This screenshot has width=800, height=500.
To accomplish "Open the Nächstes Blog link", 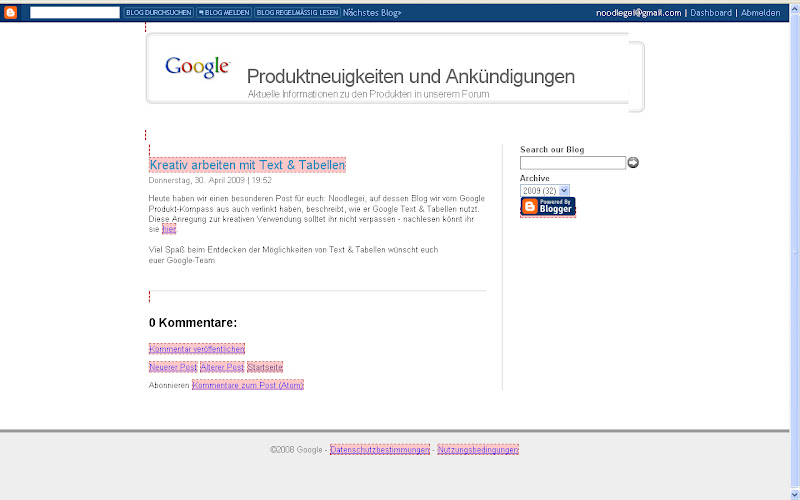I will coord(372,13).
